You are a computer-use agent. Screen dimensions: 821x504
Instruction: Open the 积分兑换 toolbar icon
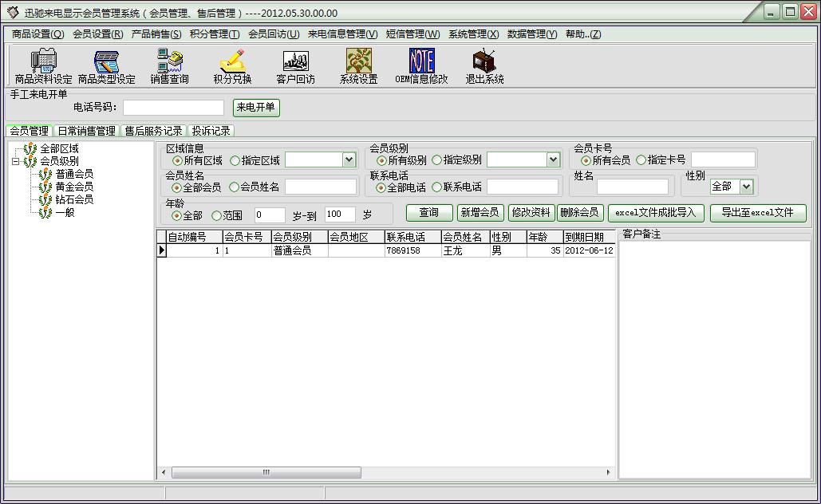pos(232,62)
